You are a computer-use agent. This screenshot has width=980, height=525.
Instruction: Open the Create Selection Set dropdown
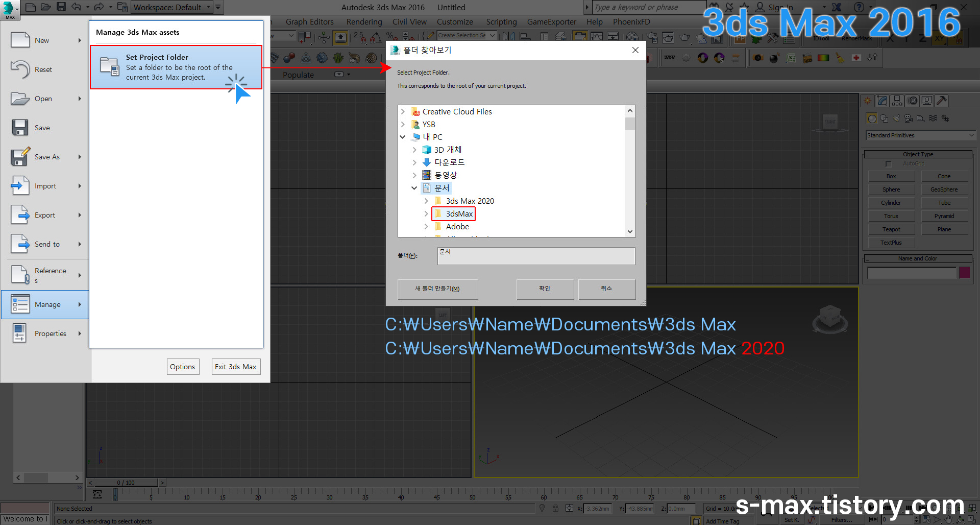[467, 35]
